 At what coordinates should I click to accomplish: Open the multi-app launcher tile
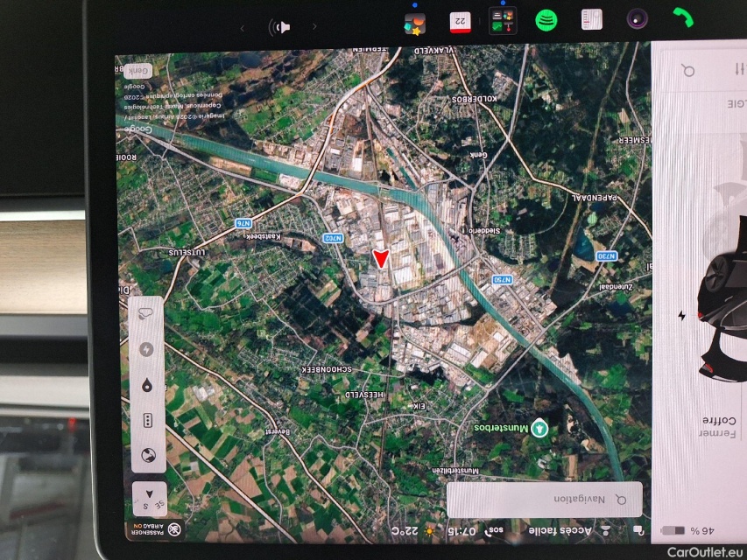(503, 21)
